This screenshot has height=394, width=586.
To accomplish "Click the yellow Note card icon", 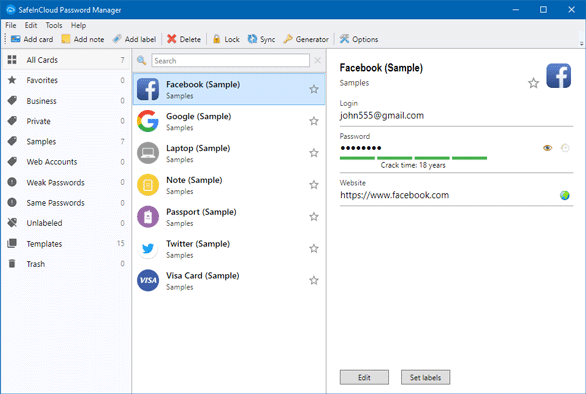I will pyautogui.click(x=148, y=185).
